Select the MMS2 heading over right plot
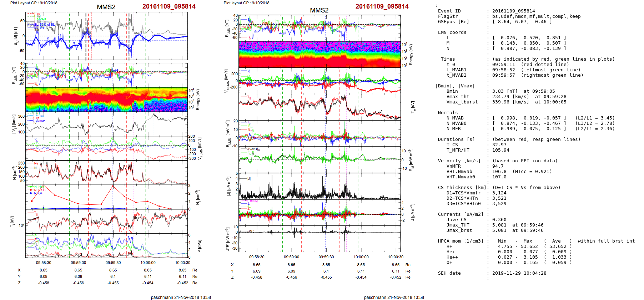Screen dimensions: 644x300 (319, 10)
